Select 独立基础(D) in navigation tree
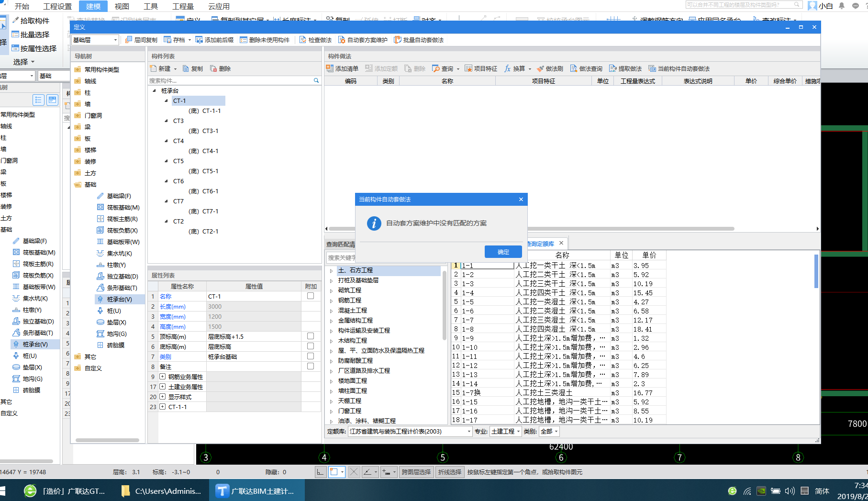Image resolution: width=868 pixels, height=501 pixels. (x=122, y=276)
